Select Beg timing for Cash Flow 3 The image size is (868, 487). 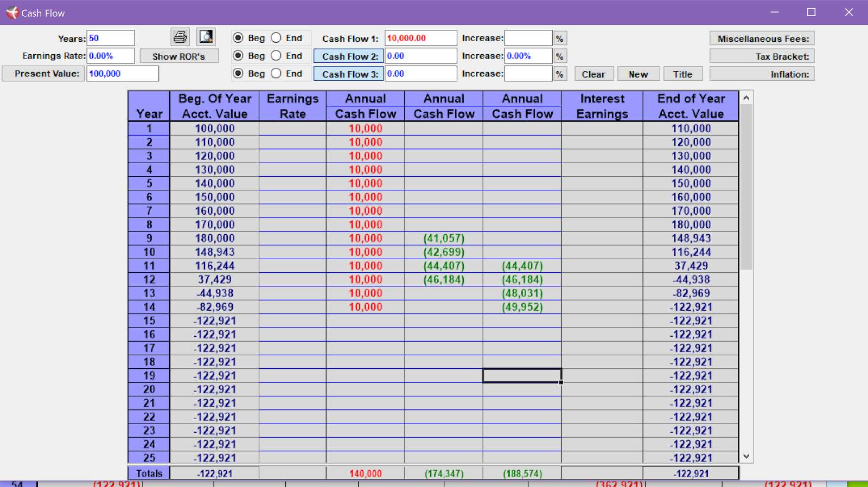238,73
